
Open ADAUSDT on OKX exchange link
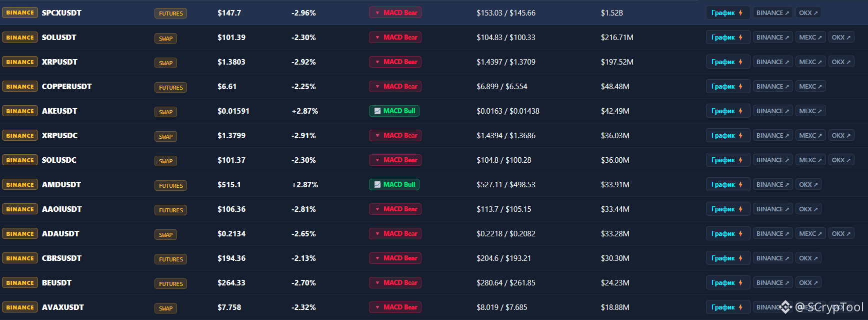tap(841, 233)
